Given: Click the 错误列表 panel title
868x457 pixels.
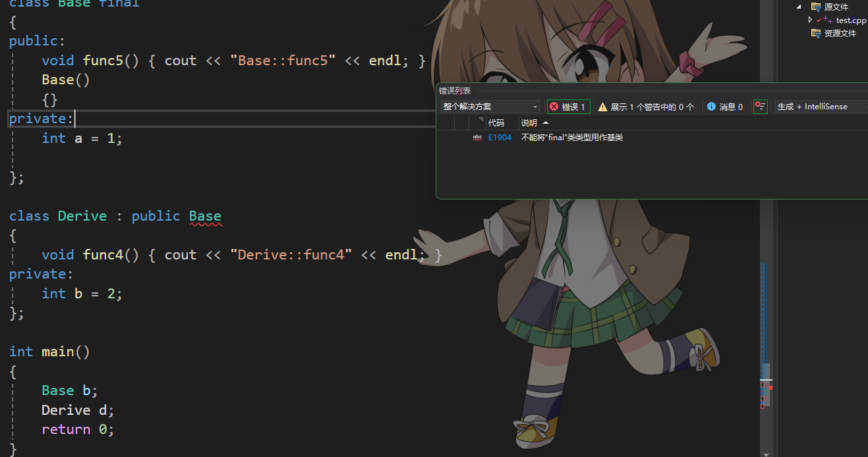Looking at the screenshot, I should 455,91.
